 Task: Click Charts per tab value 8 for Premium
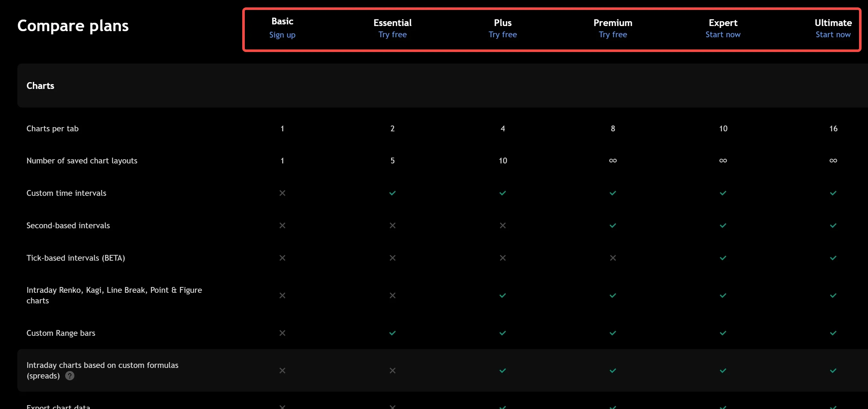[x=613, y=129]
